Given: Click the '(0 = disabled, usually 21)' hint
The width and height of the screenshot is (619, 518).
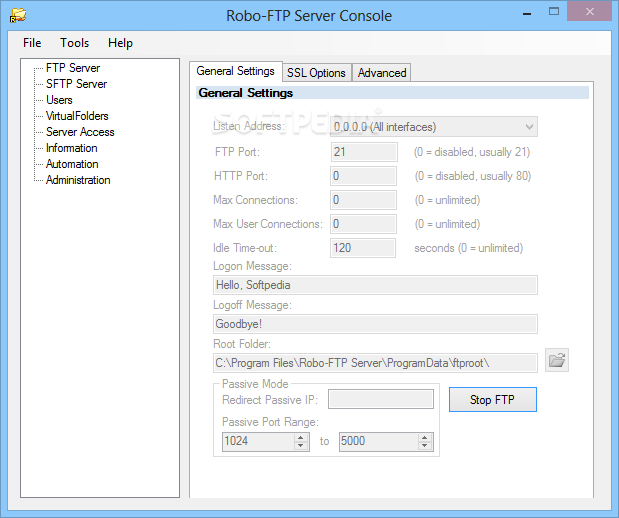Looking at the screenshot, I should 472,152.
